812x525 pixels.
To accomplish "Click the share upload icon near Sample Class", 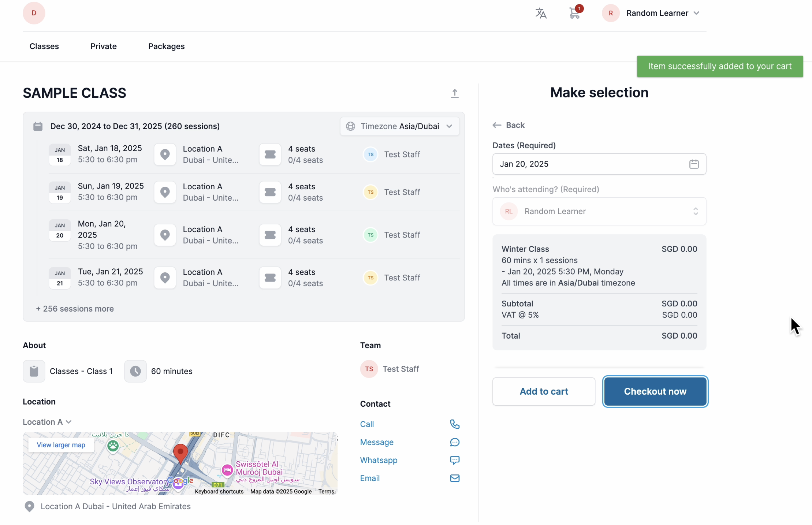I will (x=454, y=93).
